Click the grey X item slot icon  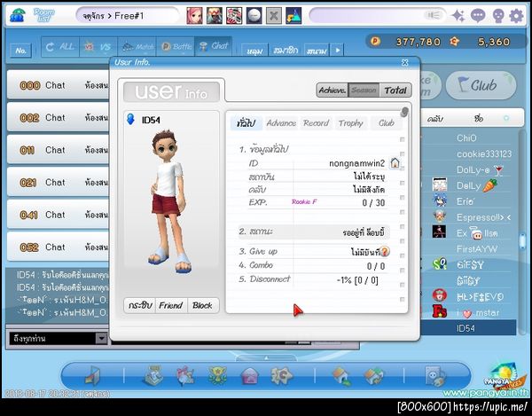[273, 16]
